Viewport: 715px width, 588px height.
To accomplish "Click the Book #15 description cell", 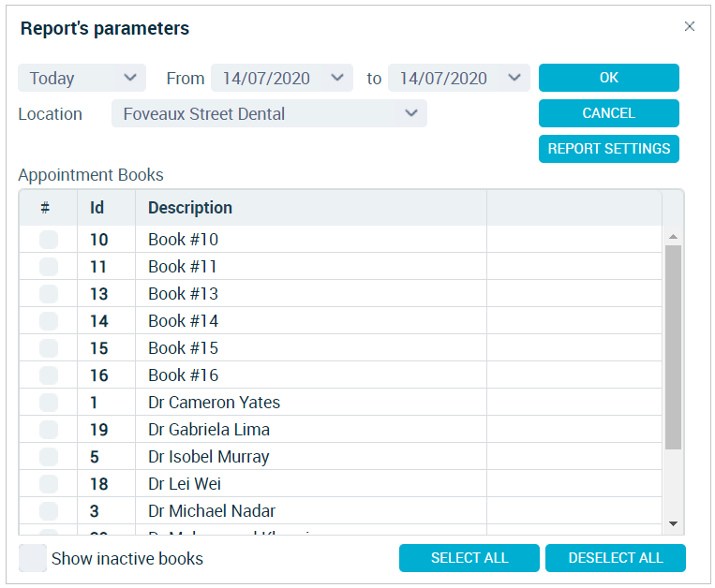I will 311,348.
